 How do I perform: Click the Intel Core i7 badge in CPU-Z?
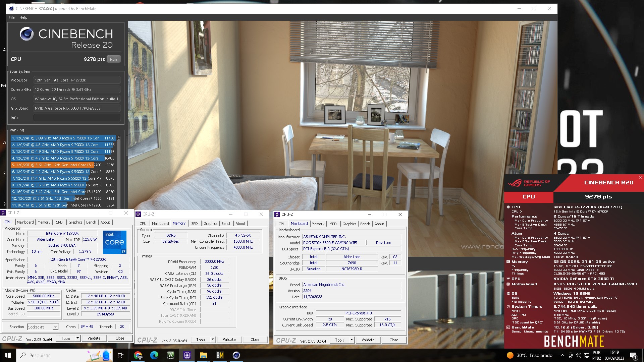114,242
